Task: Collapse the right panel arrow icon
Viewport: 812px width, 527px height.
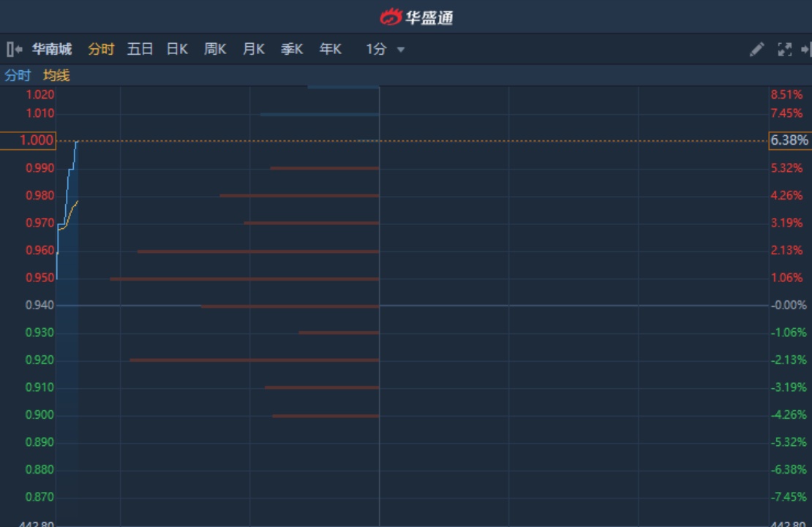Action: click(x=806, y=49)
